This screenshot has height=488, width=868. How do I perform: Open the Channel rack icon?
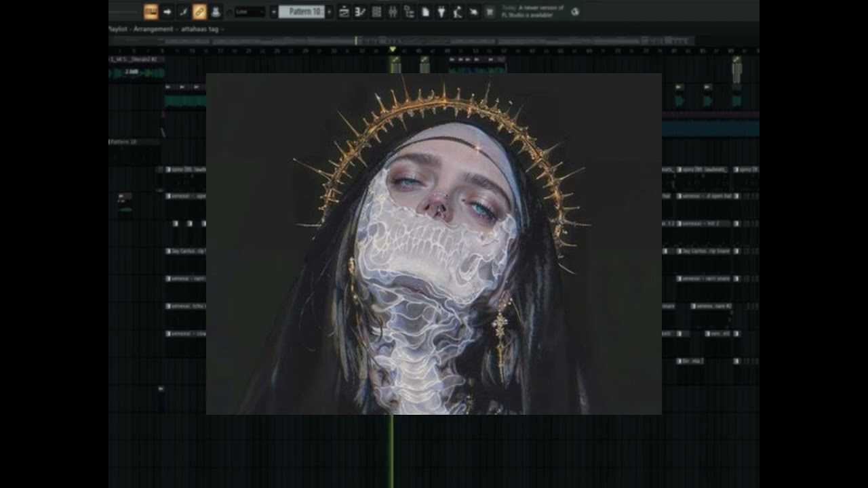click(x=376, y=12)
